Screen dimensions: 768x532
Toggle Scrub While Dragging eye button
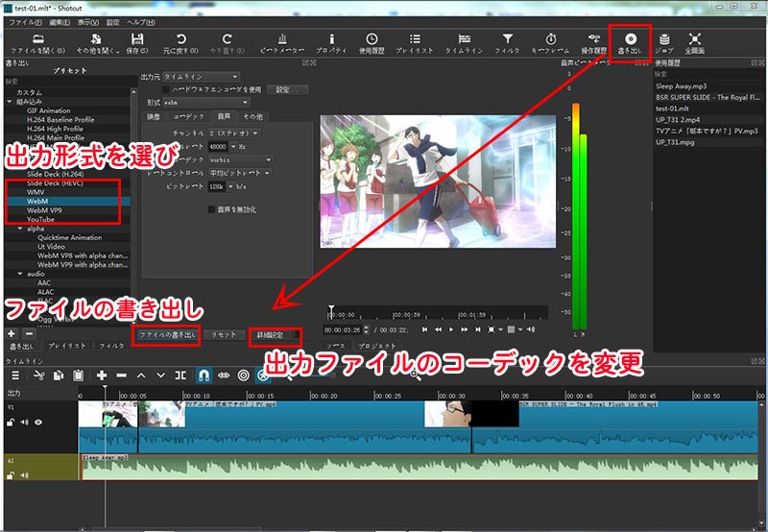click(x=224, y=375)
